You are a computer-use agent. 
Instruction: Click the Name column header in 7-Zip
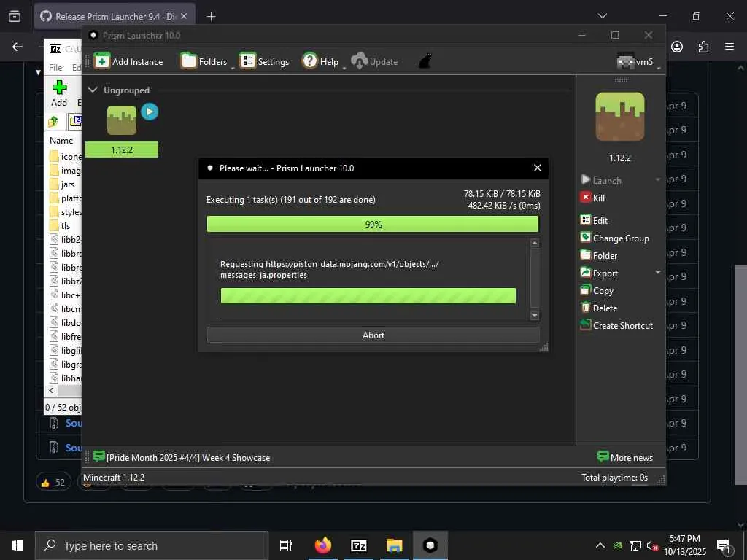click(61, 141)
